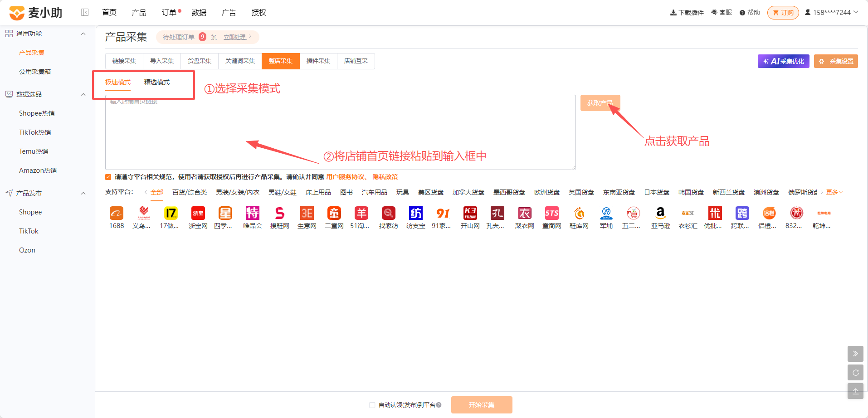Select the 找家纺 platform icon
This screenshot has height=418, width=868.
tap(389, 213)
